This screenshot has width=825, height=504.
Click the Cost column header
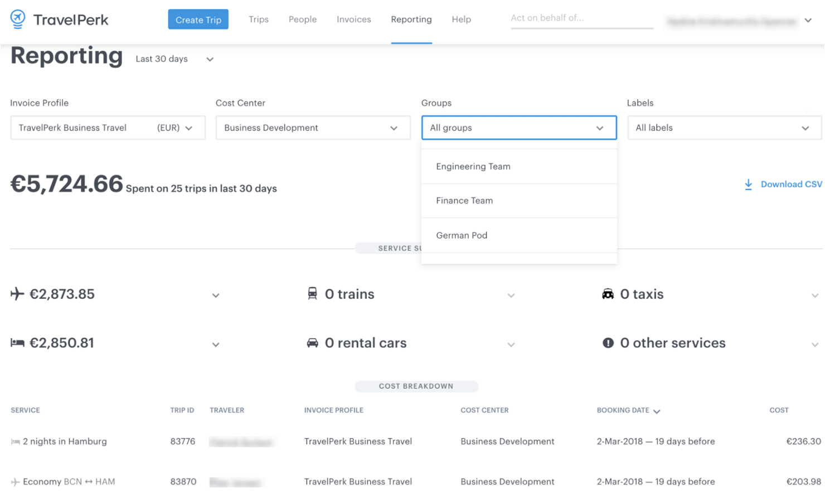click(x=779, y=410)
